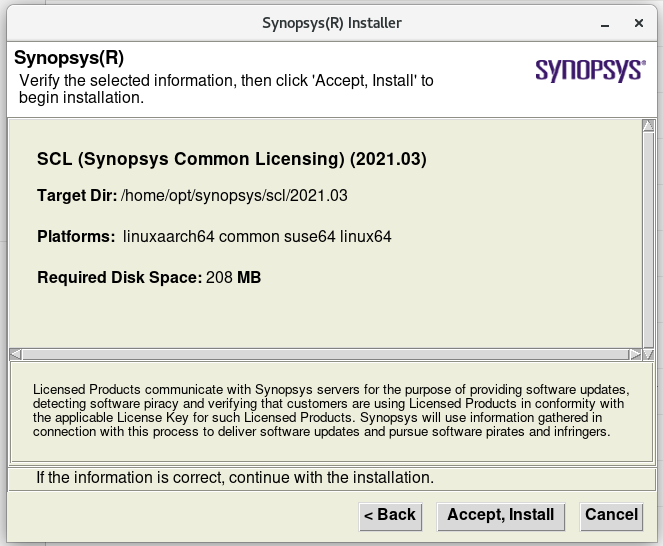Click the Synopsys logo
Viewport: 663px width, 546px height.
click(590, 70)
